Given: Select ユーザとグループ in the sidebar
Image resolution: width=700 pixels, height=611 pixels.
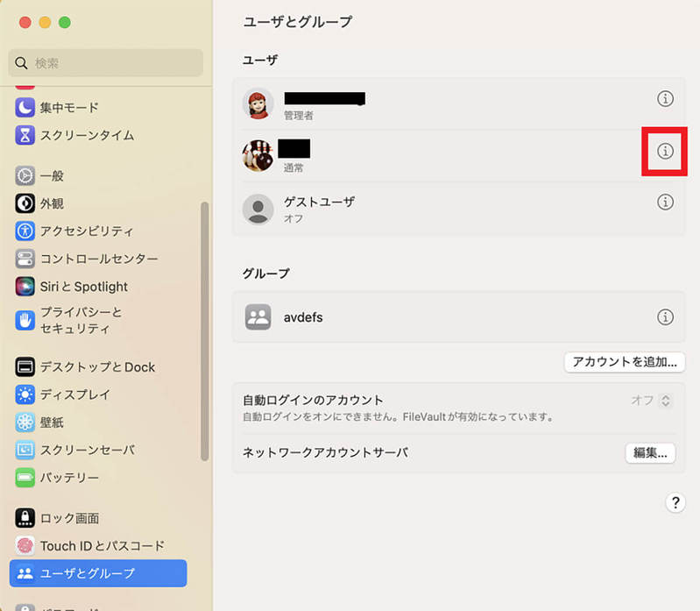Looking at the screenshot, I should (98, 573).
